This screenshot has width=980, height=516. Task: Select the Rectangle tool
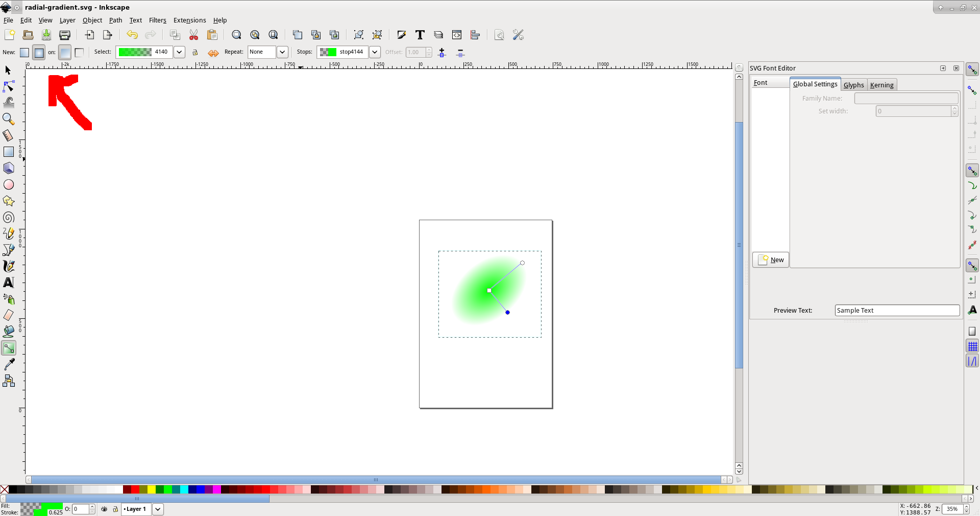tap(9, 152)
